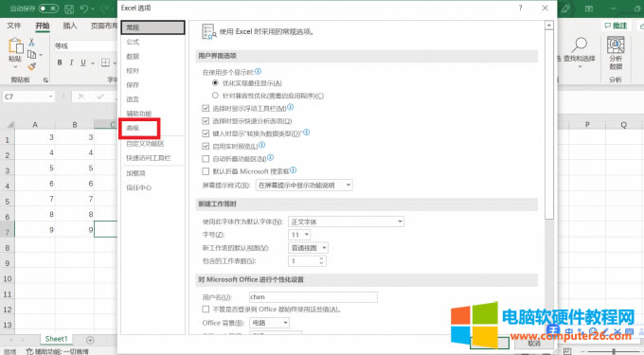Click the Format Painter brush icon
This screenshot has height=355, width=644.
(32, 66)
